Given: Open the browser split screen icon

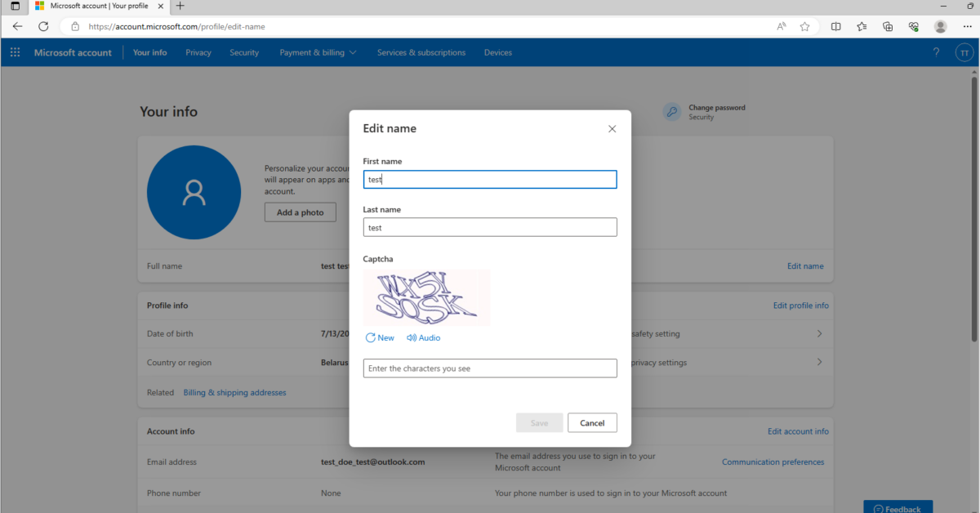Looking at the screenshot, I should click(x=835, y=26).
